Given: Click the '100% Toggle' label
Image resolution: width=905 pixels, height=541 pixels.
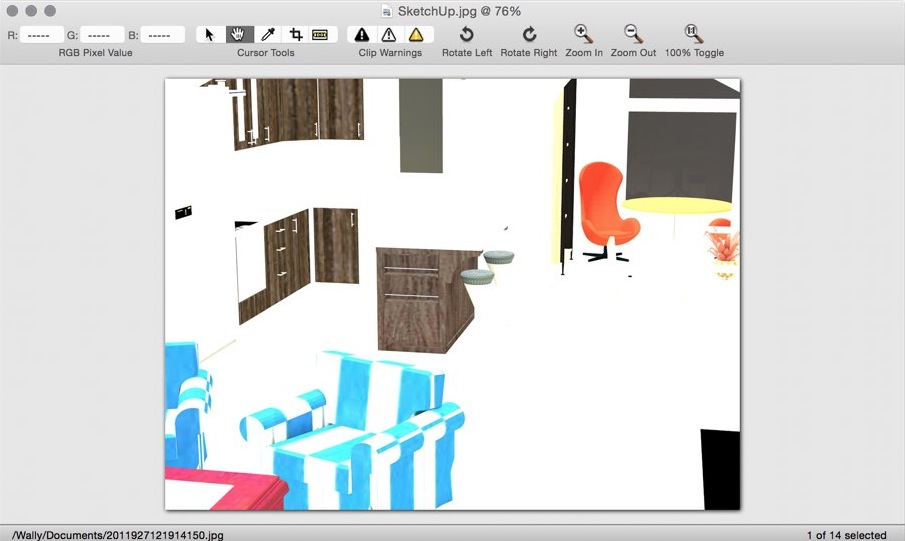Looking at the screenshot, I should [x=694, y=53].
